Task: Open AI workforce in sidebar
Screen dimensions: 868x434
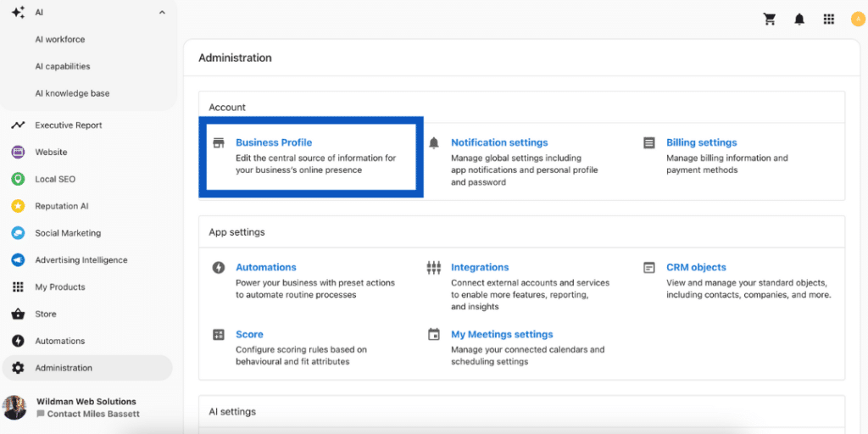Action: coord(60,39)
